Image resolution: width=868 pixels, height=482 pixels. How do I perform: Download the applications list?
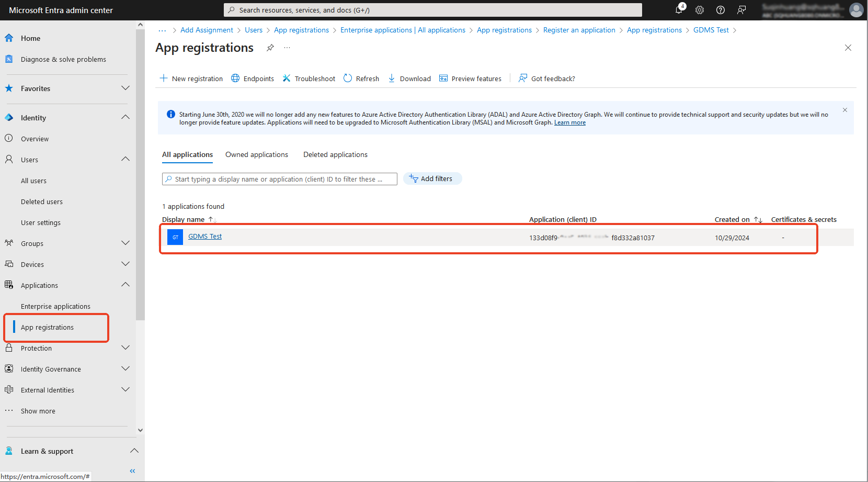coord(409,79)
